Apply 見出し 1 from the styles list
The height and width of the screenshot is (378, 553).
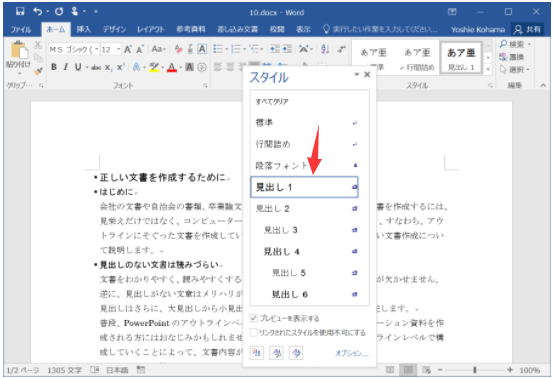[304, 187]
